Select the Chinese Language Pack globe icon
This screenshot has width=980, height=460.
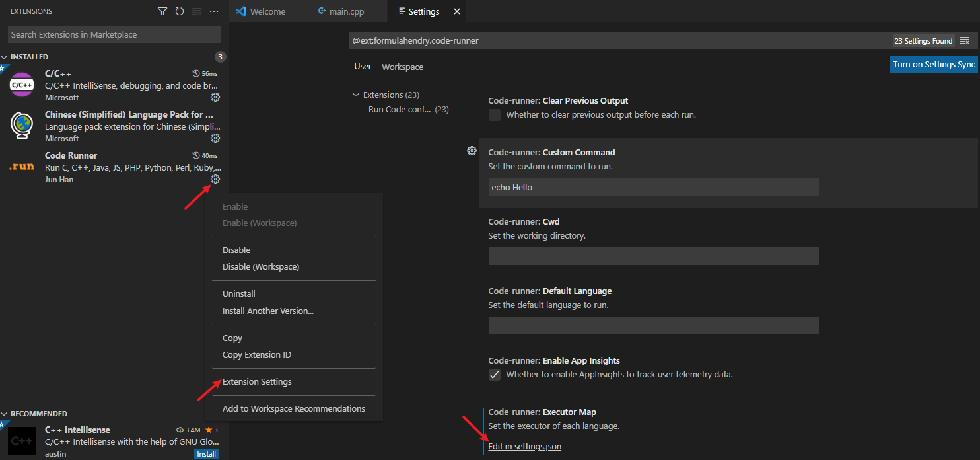coord(22,126)
